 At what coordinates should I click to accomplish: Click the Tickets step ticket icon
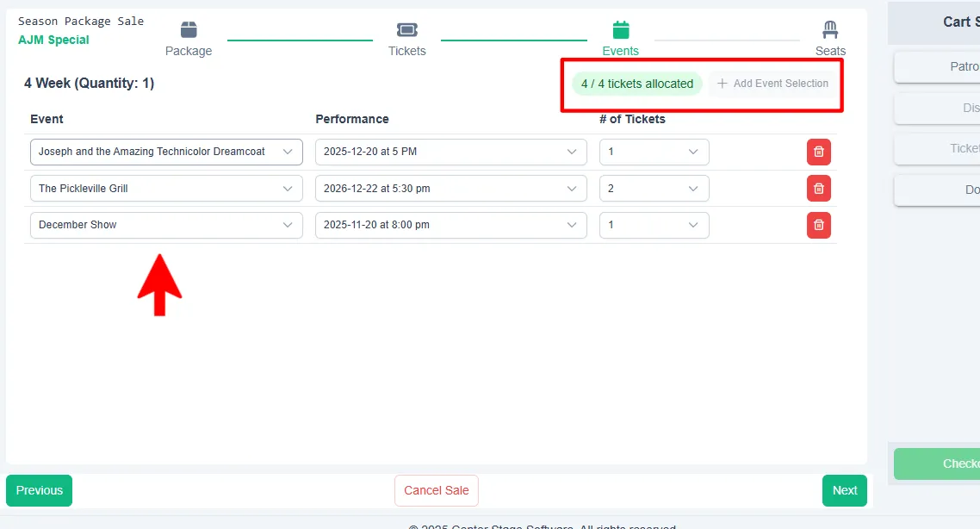tap(406, 29)
